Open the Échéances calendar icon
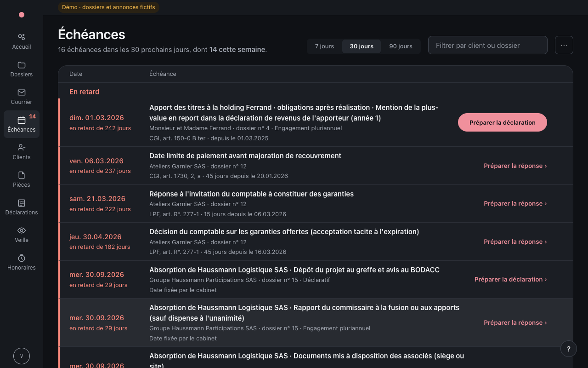This screenshot has height=368, width=588. pyautogui.click(x=22, y=120)
